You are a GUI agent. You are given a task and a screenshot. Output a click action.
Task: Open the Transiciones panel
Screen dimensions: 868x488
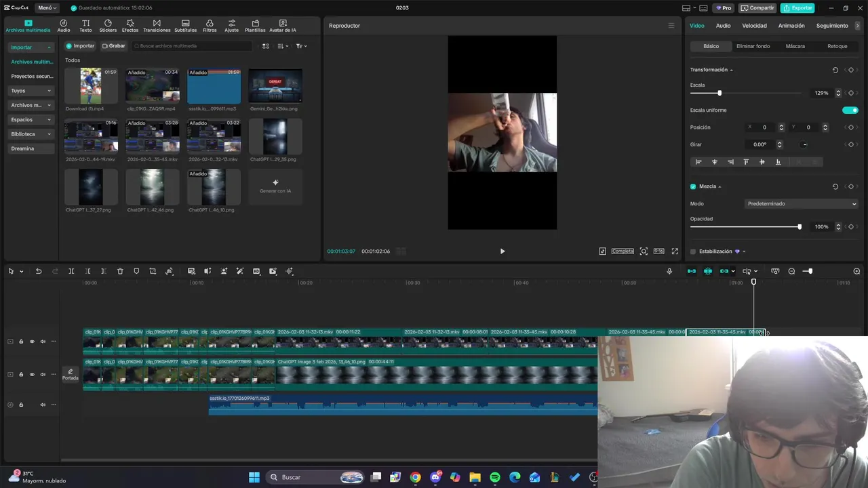[157, 26]
